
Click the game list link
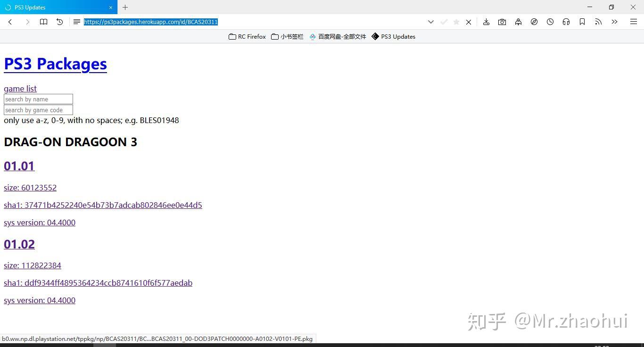coord(20,89)
